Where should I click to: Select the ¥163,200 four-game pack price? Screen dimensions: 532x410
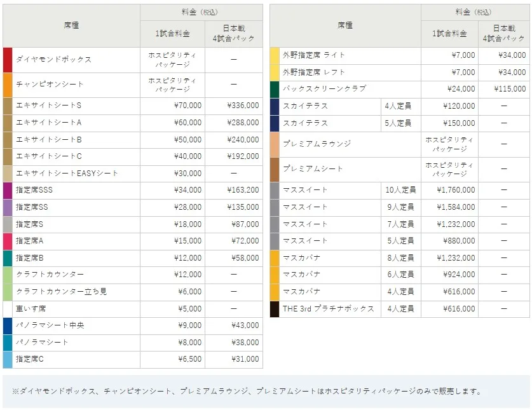tap(243, 190)
